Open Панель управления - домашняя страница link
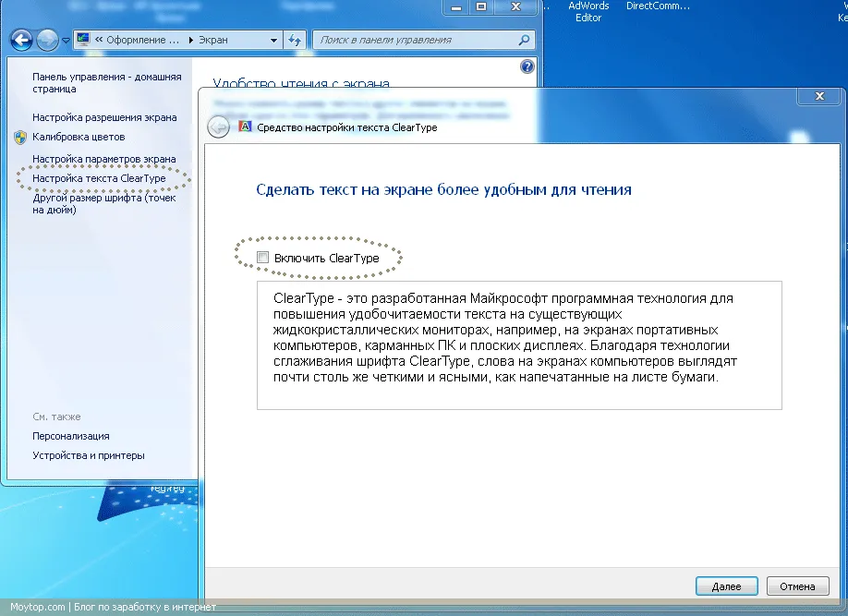Image resolution: width=848 pixels, height=616 pixels. pos(107,83)
